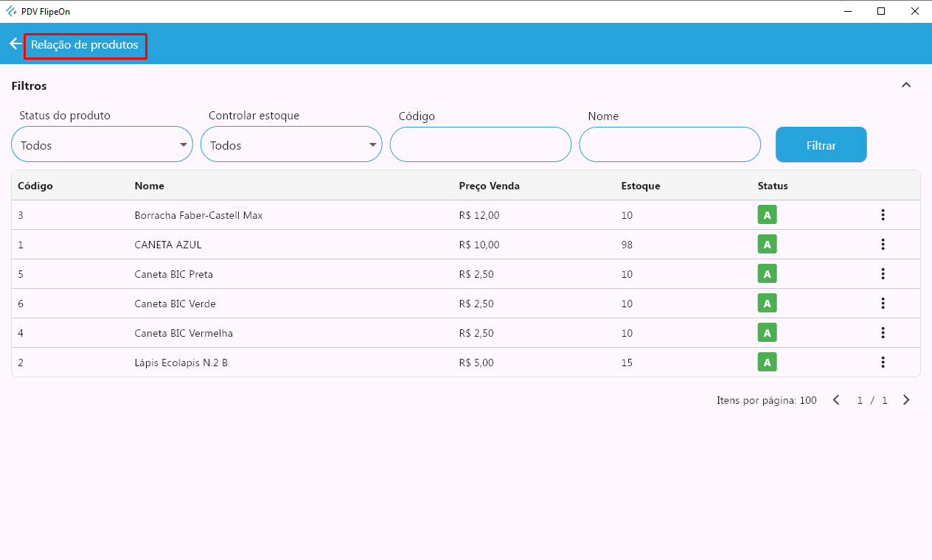Collapse the Filtros section
The width and height of the screenshot is (932, 560).
[906, 85]
